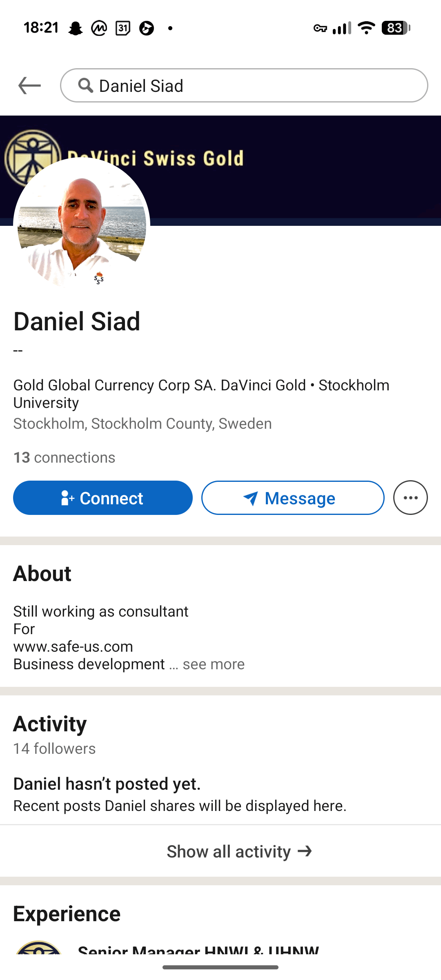
Task: Tap the battery indicator in status bar
Action: (395, 28)
